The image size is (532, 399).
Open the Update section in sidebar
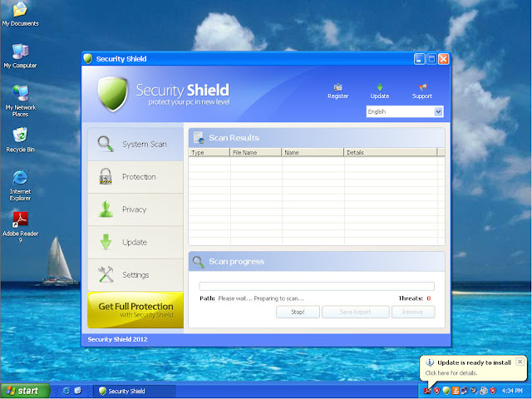[135, 242]
